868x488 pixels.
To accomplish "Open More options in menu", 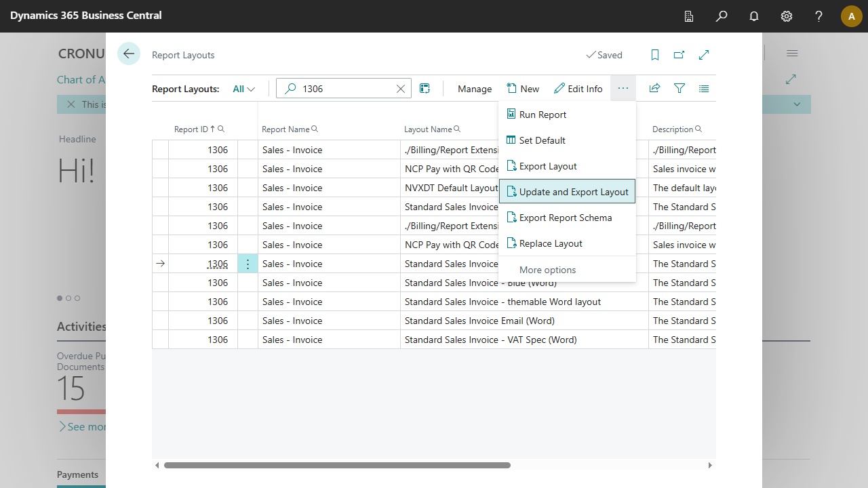I will point(568,270).
